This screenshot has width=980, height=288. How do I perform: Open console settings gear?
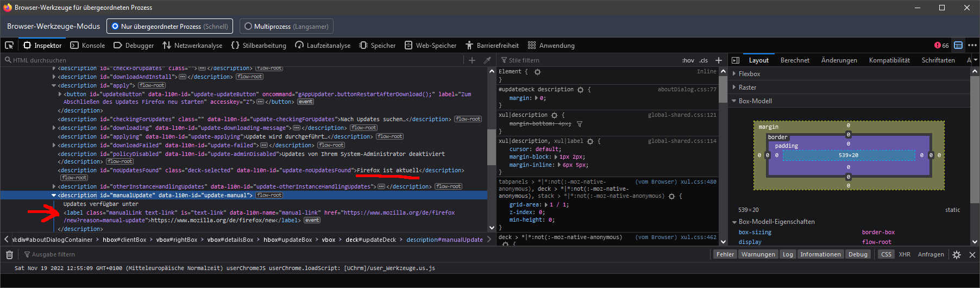point(957,254)
